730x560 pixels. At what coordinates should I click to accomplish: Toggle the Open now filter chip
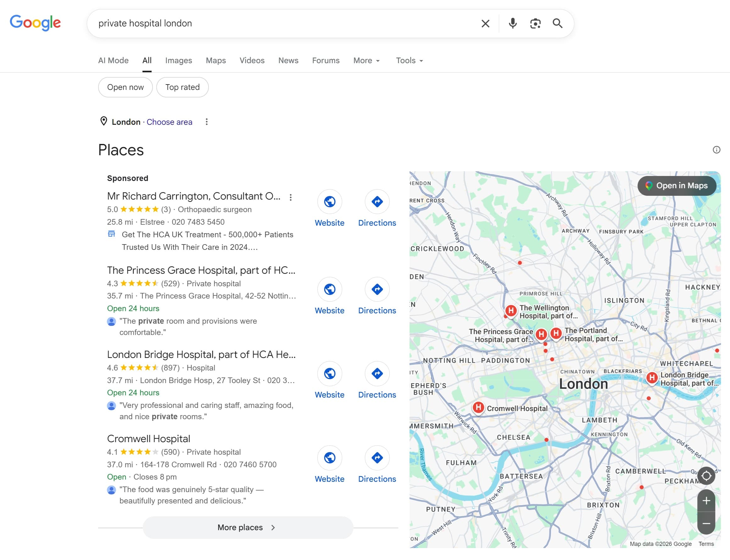click(x=125, y=87)
